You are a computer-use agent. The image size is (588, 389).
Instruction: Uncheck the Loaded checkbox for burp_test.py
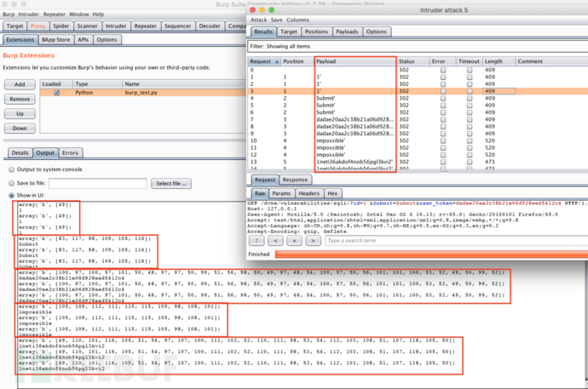tap(57, 93)
